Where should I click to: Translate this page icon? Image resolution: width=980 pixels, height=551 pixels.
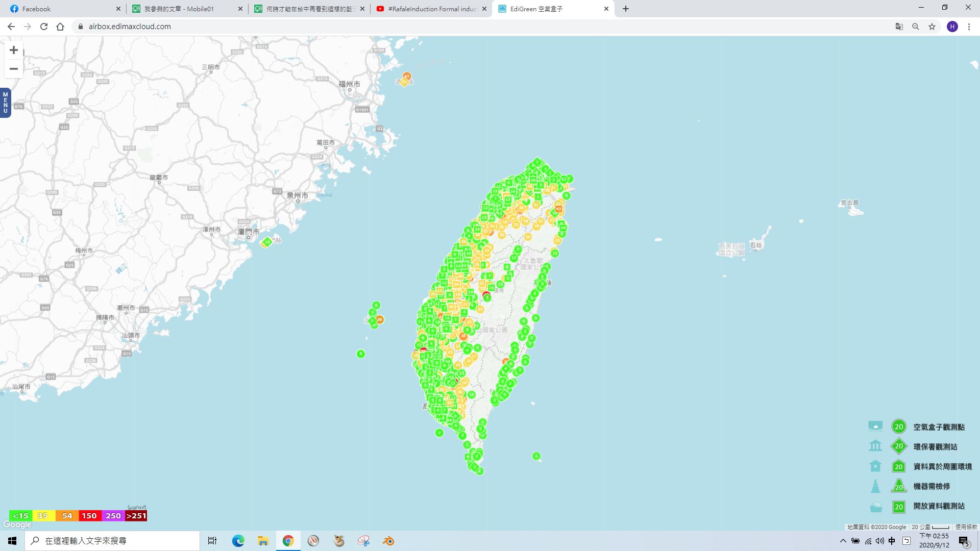coord(899,27)
